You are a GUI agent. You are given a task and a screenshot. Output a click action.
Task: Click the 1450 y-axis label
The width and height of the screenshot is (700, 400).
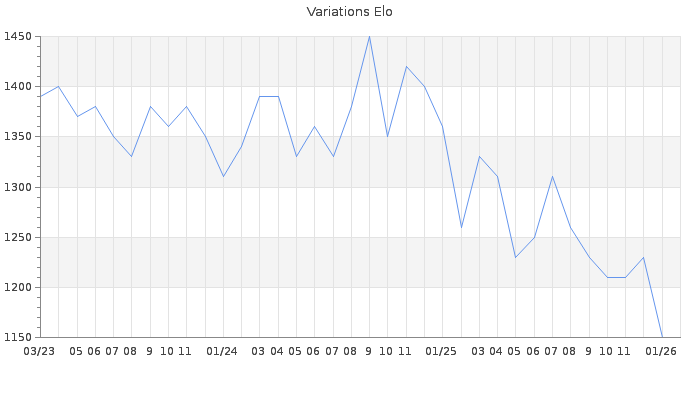(x=17, y=37)
